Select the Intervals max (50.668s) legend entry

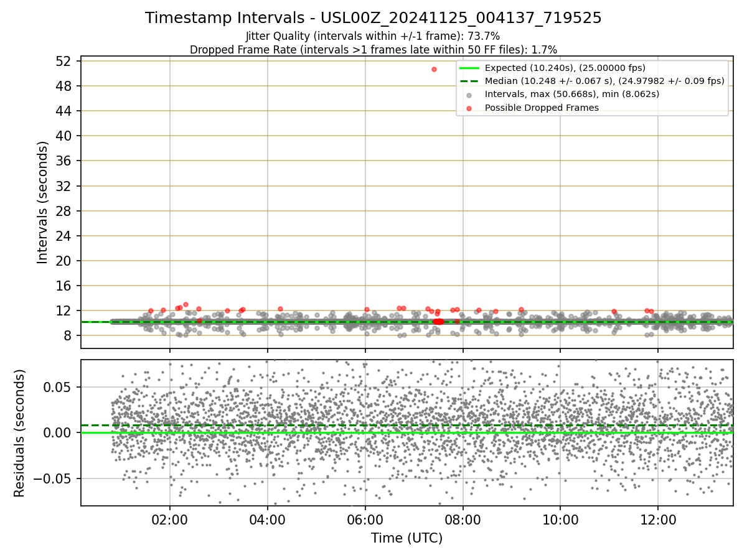pyautogui.click(x=572, y=94)
